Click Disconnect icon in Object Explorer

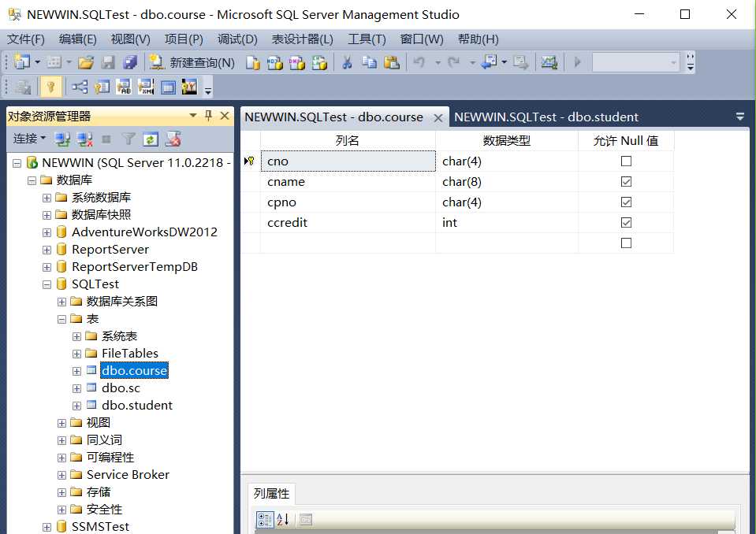point(85,139)
